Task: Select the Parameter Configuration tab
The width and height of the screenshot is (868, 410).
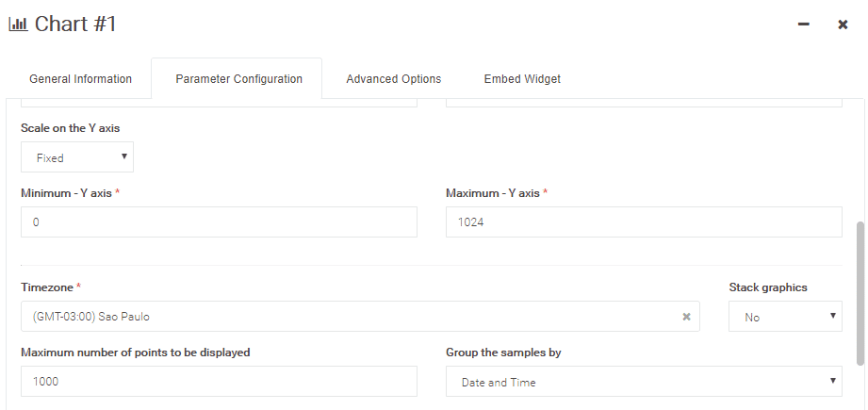Action: pyautogui.click(x=238, y=79)
